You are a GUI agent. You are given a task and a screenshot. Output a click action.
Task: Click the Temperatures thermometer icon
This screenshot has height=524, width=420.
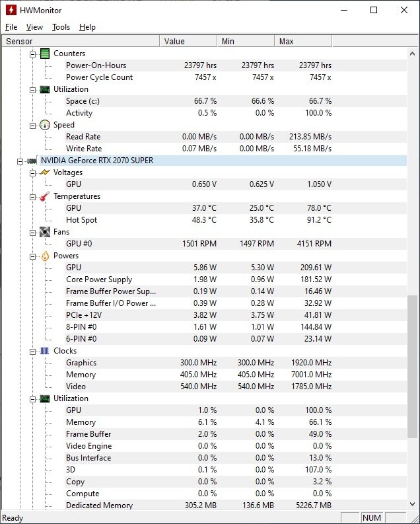[x=45, y=196]
